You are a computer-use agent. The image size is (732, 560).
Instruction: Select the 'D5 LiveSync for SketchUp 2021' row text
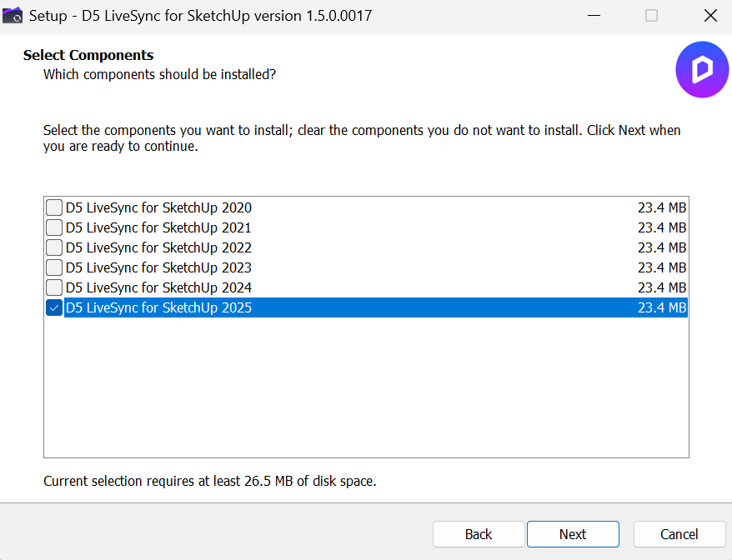point(158,227)
